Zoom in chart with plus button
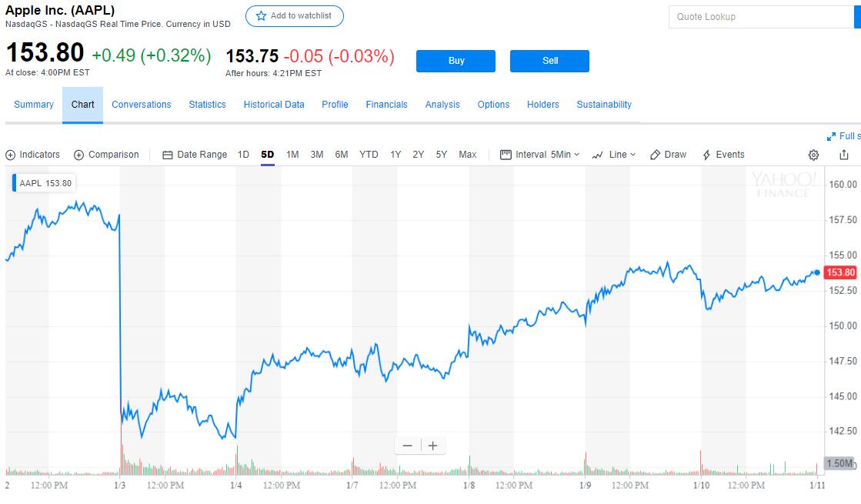This screenshot has height=504, width=861. point(433,446)
